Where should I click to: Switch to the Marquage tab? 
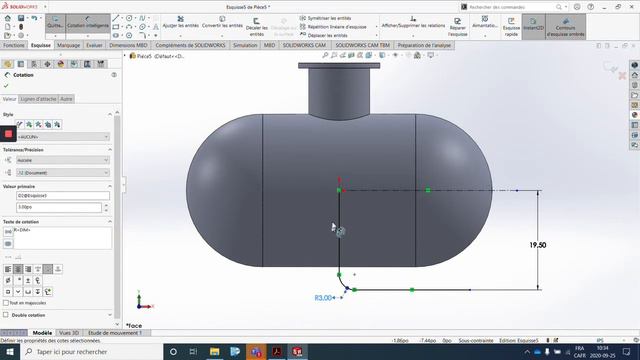click(68, 45)
